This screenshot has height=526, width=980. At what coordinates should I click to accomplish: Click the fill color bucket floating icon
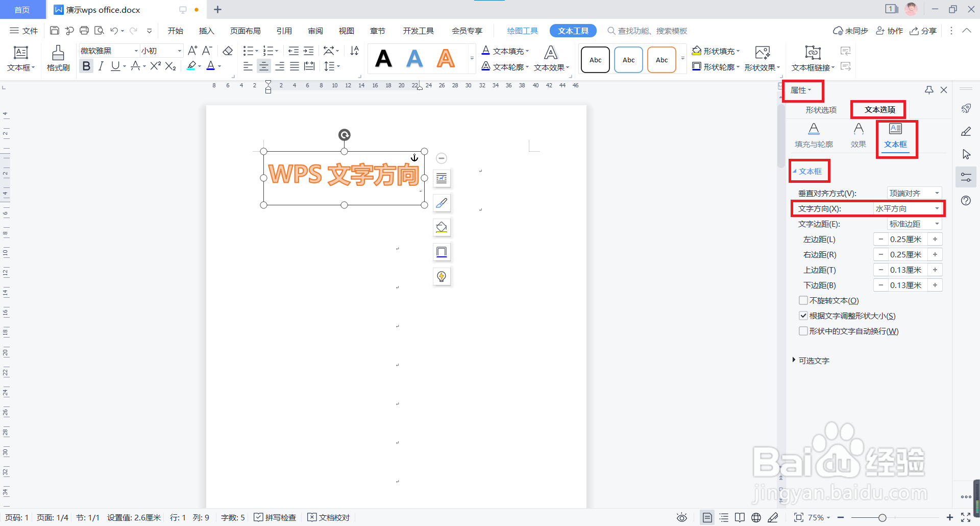point(442,227)
